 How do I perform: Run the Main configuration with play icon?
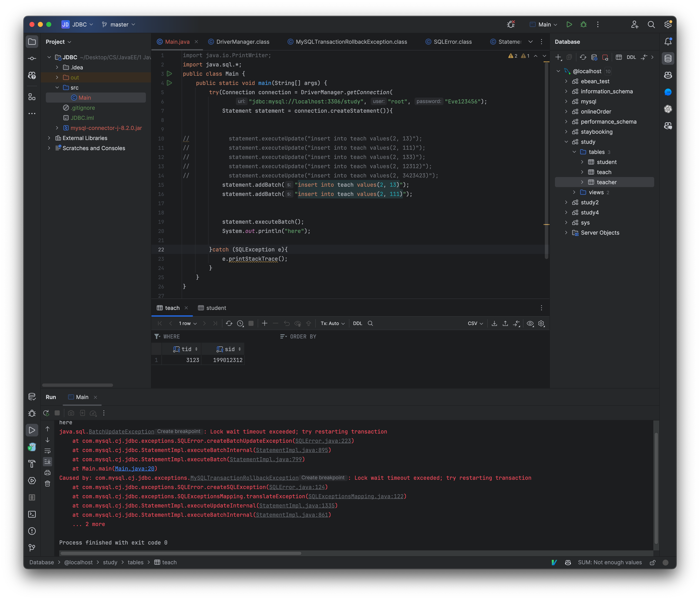(569, 24)
